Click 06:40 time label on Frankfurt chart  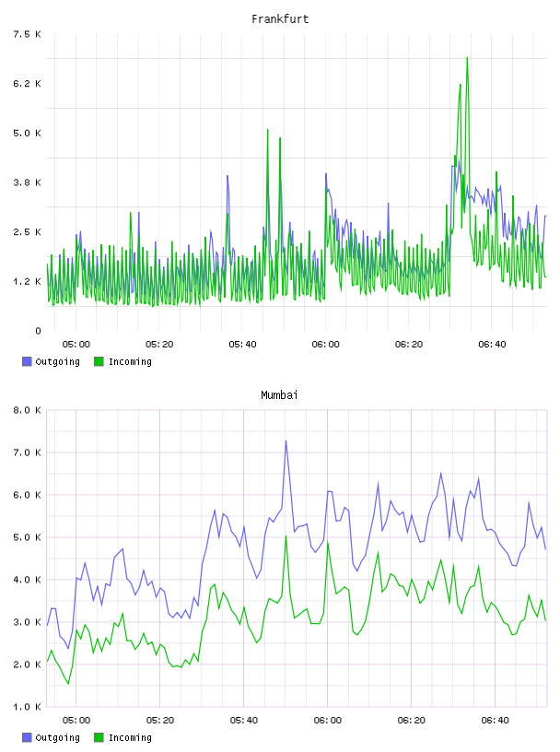coord(492,345)
